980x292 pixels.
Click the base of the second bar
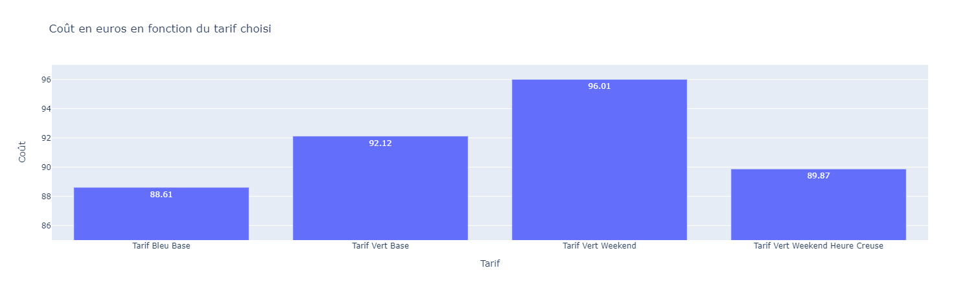380,232
